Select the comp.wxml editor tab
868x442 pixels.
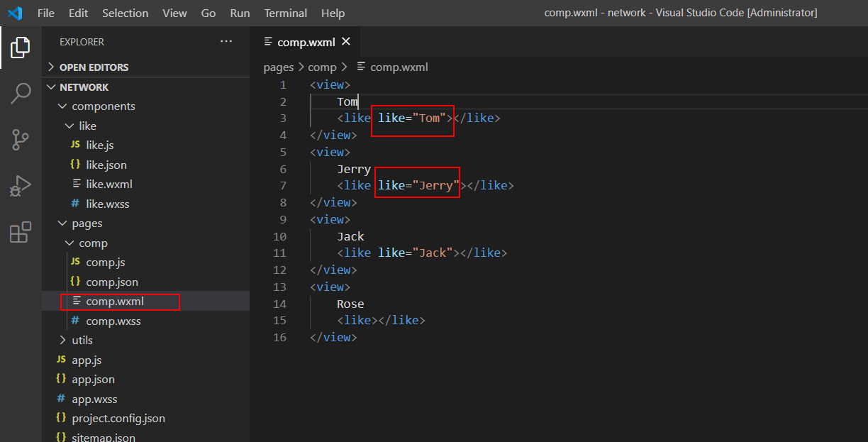click(x=306, y=42)
